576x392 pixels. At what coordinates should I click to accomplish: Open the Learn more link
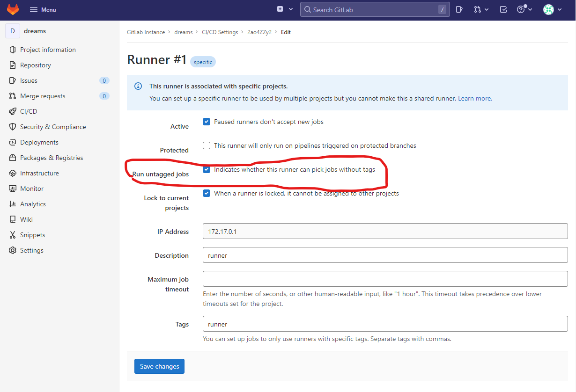(x=475, y=98)
